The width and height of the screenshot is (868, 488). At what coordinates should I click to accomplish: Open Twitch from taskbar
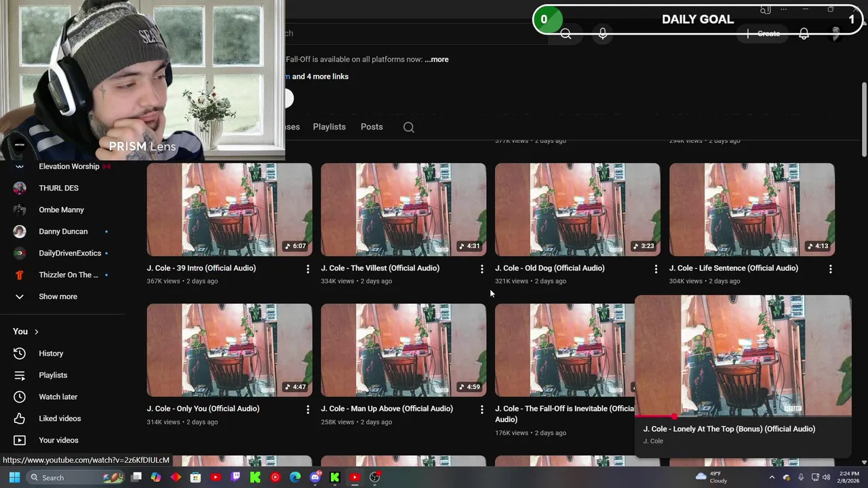235,477
